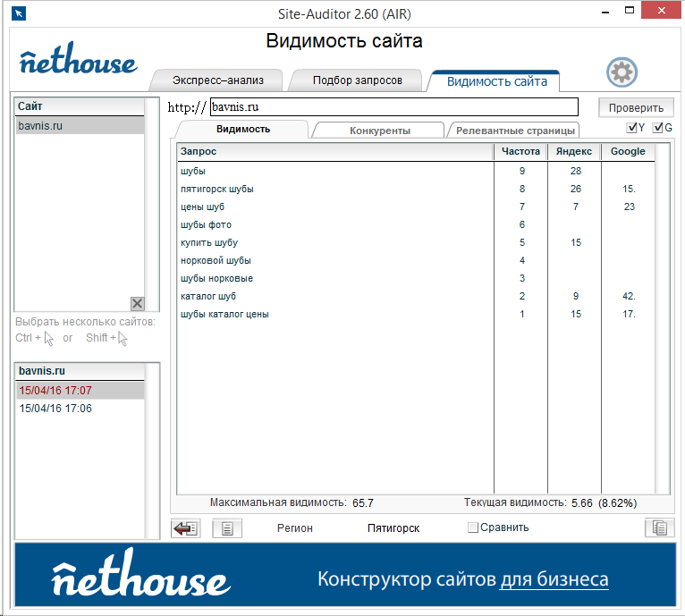The height and width of the screenshot is (616, 685).
Task: Toggle the G (Google) checkbox
Action: click(x=659, y=128)
